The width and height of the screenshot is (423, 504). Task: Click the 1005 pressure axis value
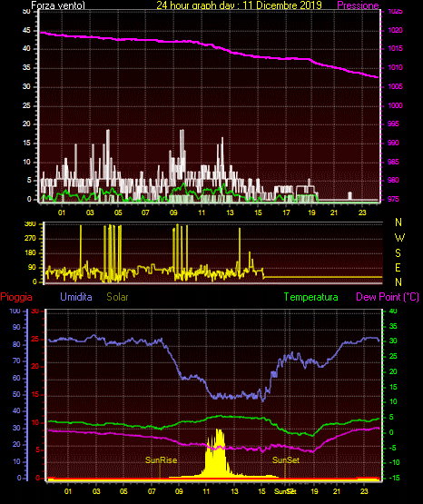tap(396, 86)
